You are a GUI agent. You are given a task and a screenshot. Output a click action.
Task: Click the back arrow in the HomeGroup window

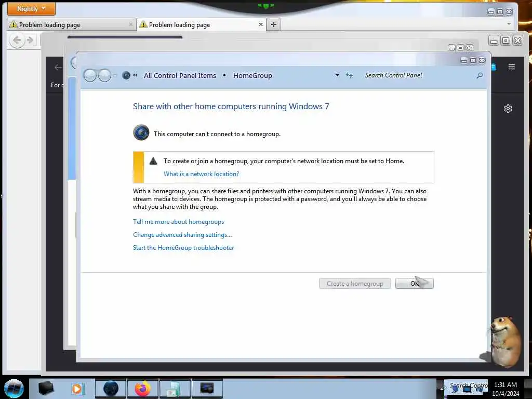90,75
